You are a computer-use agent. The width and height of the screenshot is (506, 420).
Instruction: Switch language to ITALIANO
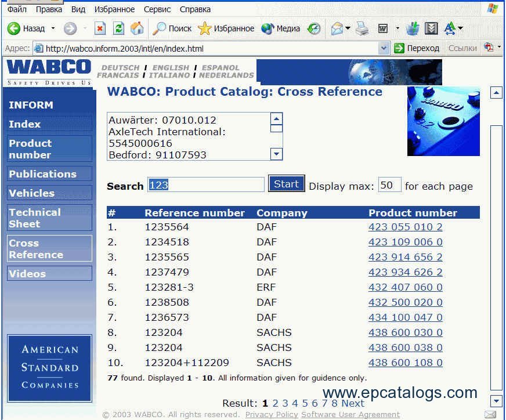coord(169,75)
